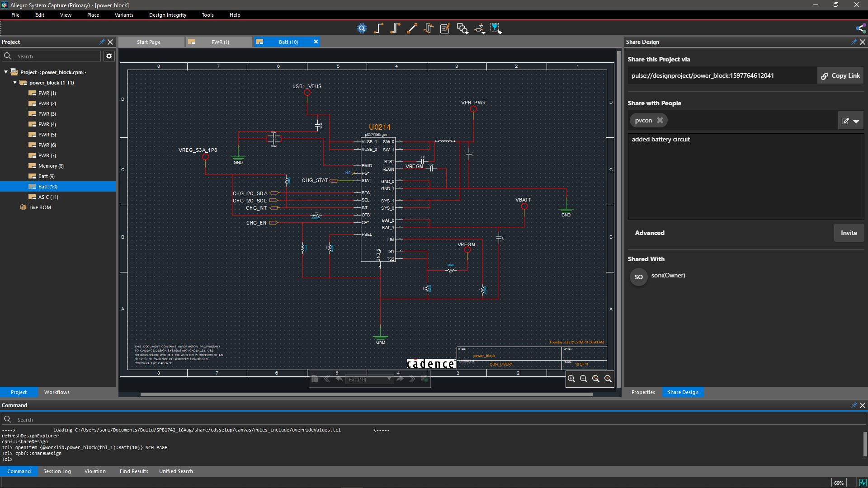
Task: Zoom in using the canvas magnifier icon
Action: tap(572, 379)
